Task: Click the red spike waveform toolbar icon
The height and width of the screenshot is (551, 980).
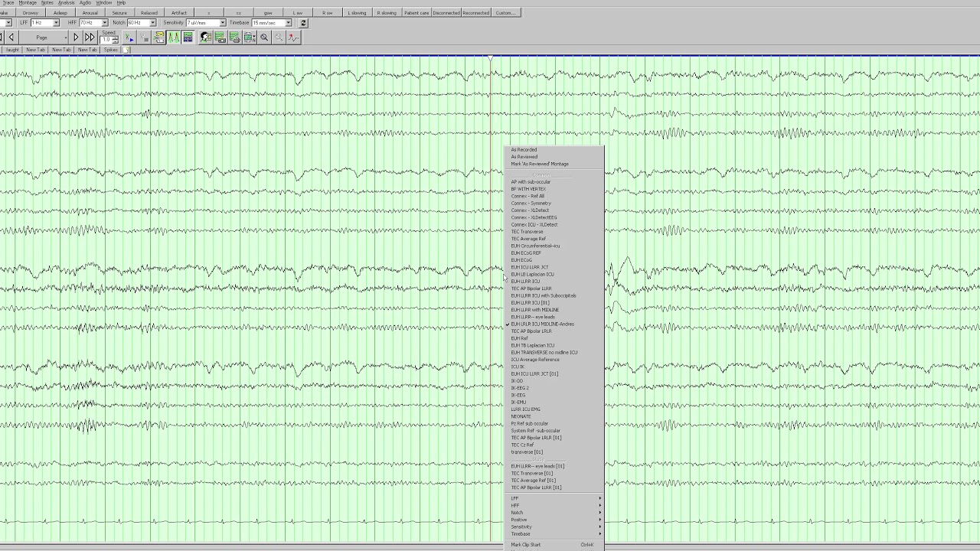Action: (x=293, y=37)
